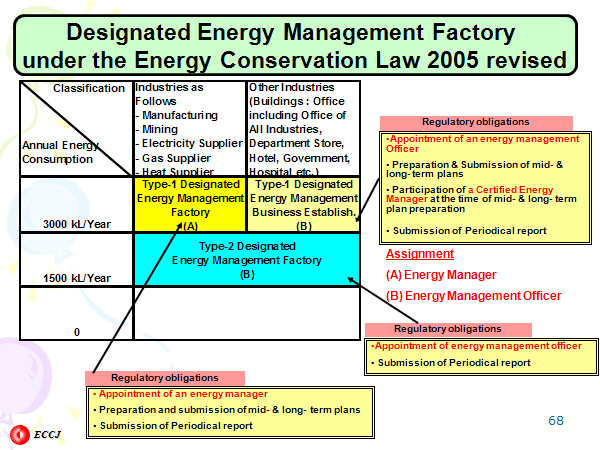Click the slide title 'Designated Energy Management Factory'
The image size is (600, 450).
291,32
